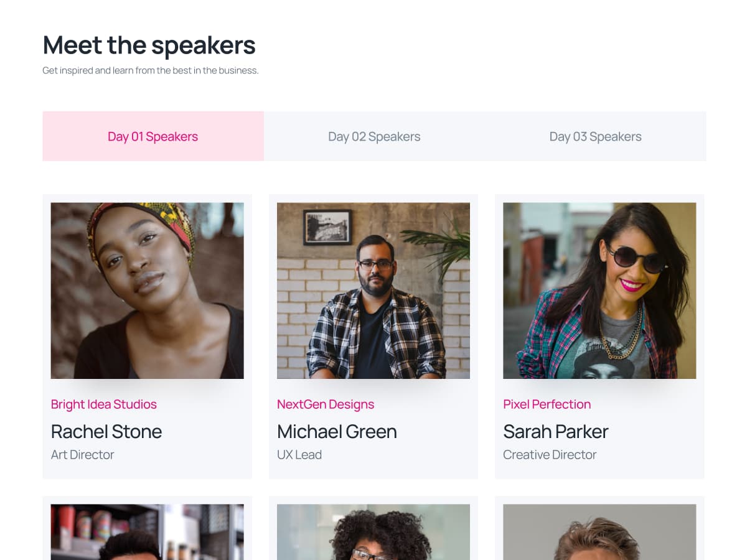Select the Day 03 Speakers tab
Screen dimensions: 747x560
coord(595,136)
